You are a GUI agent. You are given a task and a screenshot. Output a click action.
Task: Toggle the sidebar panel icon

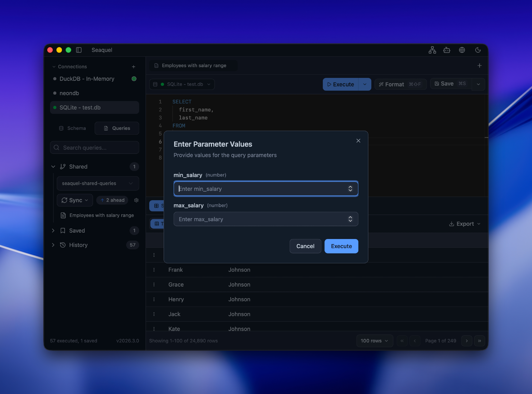[x=79, y=50]
